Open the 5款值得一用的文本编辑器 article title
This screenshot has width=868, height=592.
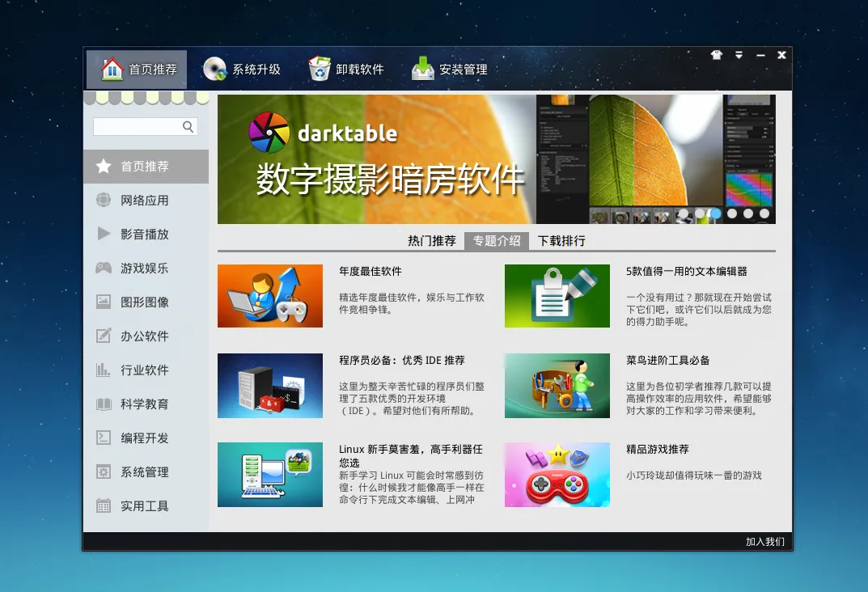pos(686,272)
